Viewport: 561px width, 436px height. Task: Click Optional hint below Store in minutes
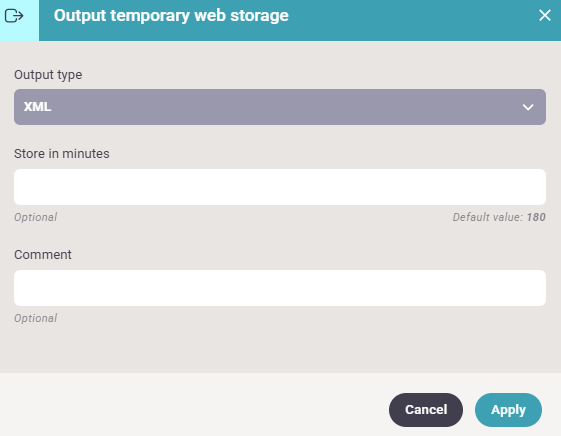click(35, 217)
